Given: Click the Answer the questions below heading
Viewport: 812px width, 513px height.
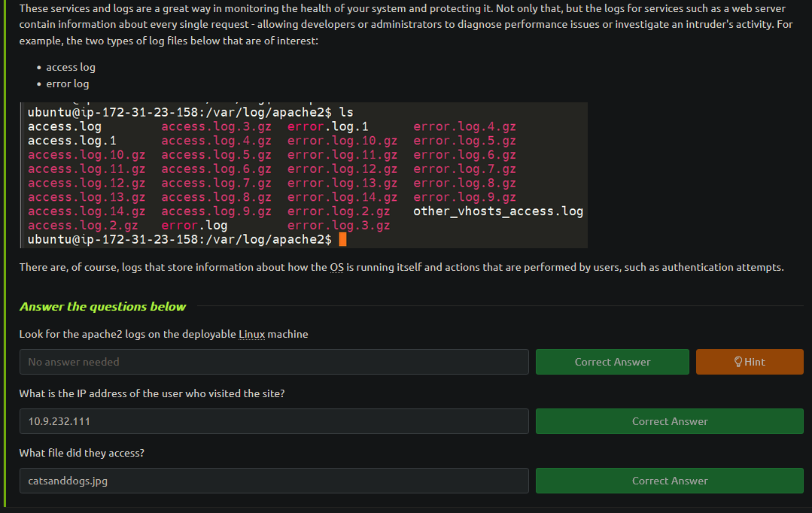Looking at the screenshot, I should point(102,306).
